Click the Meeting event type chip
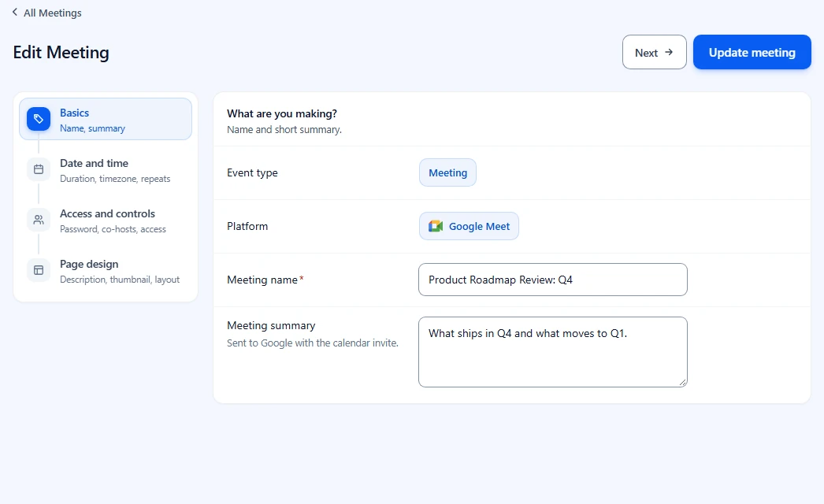 point(447,172)
